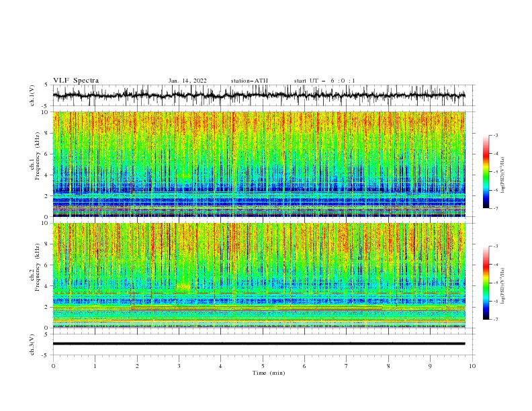Click the "7" tick on the time axis
The image size is (532, 411).
[x=347, y=366]
